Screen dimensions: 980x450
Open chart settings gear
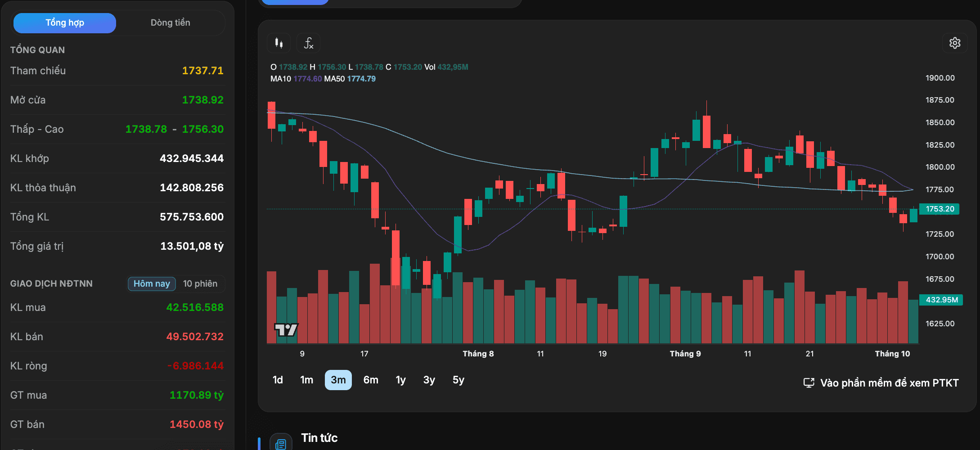tap(955, 43)
